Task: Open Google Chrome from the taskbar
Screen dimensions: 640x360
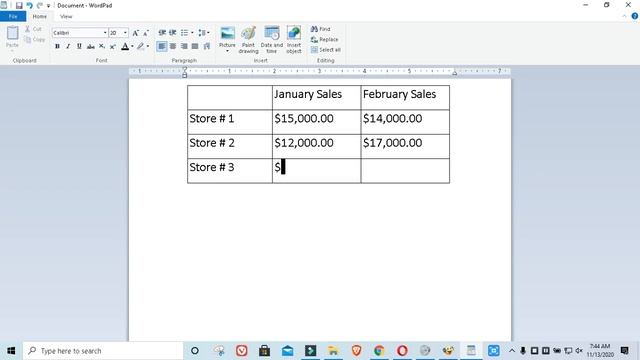Action: (x=379, y=351)
